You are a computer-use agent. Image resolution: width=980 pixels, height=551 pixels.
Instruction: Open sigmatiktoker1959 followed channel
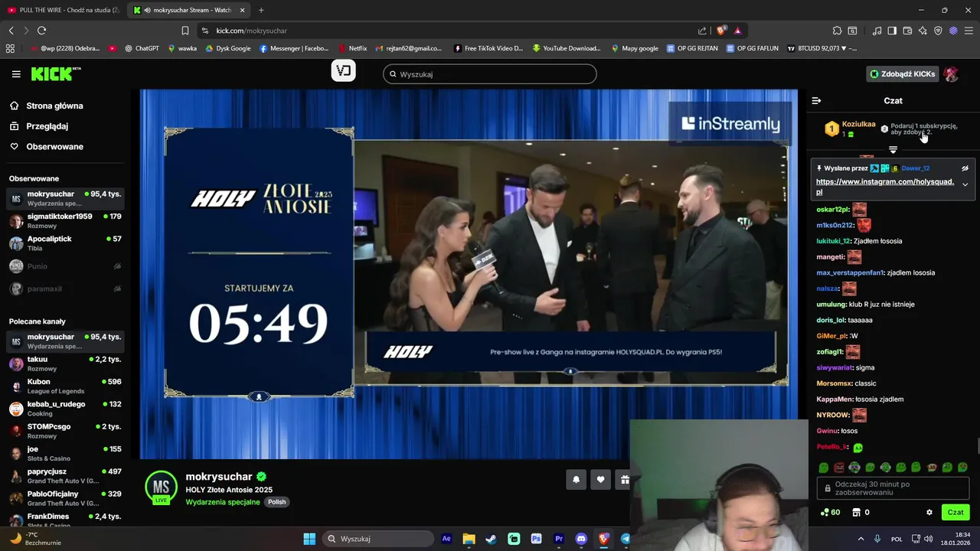coord(65,221)
